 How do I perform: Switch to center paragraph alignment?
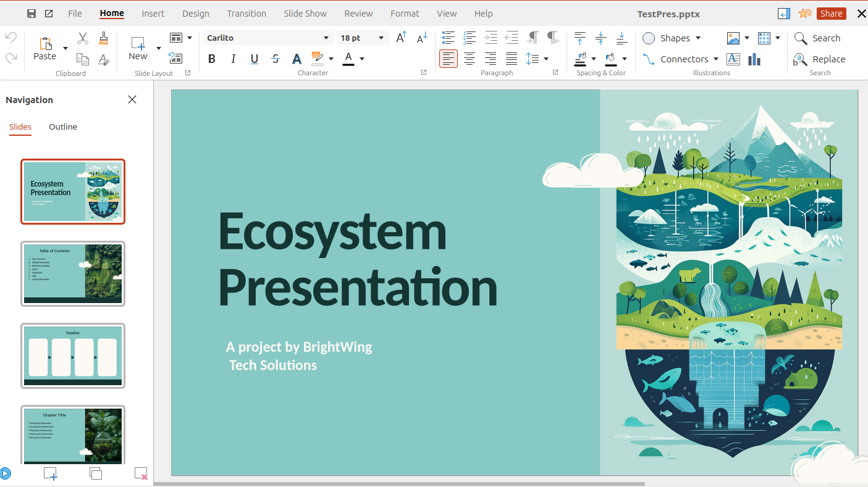(470, 59)
